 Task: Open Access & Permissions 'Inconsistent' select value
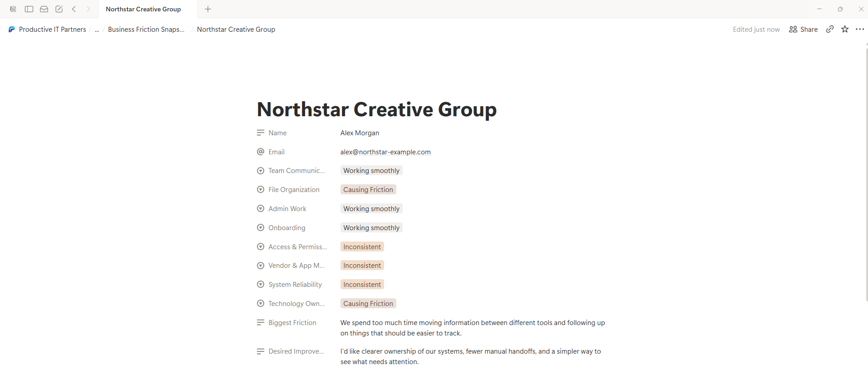pos(362,247)
